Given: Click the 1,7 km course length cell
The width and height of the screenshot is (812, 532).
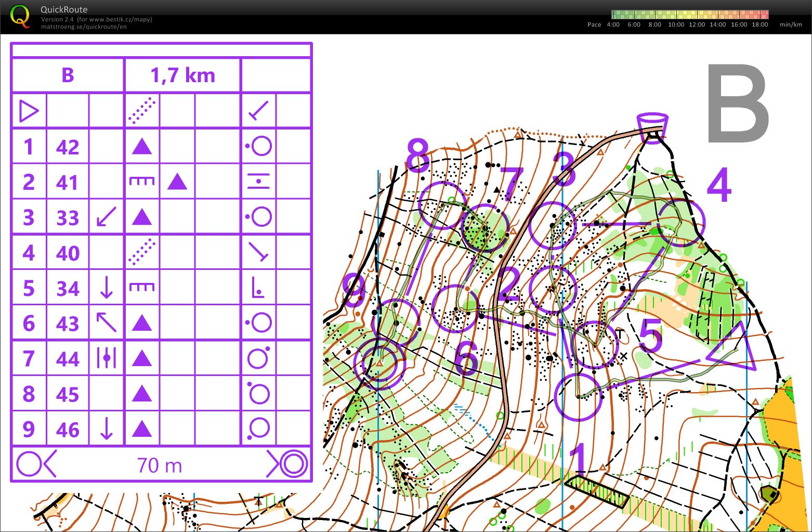Looking at the screenshot, I should pyautogui.click(x=183, y=74).
